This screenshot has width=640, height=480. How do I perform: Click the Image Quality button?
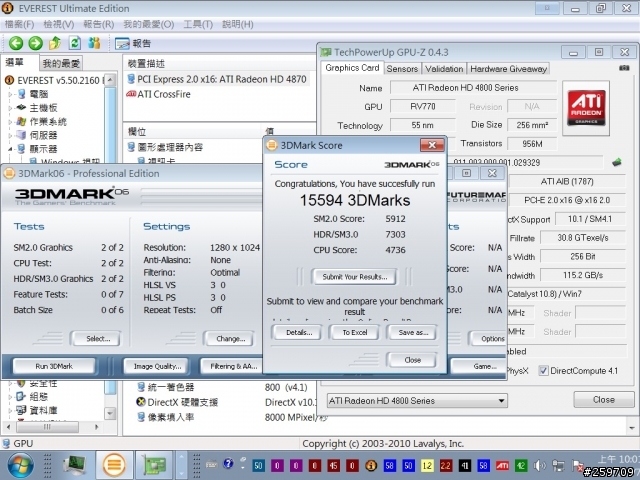(x=157, y=366)
